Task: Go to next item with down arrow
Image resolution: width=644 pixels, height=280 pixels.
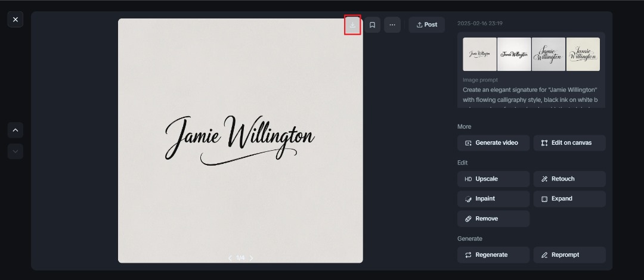Action: click(x=16, y=151)
